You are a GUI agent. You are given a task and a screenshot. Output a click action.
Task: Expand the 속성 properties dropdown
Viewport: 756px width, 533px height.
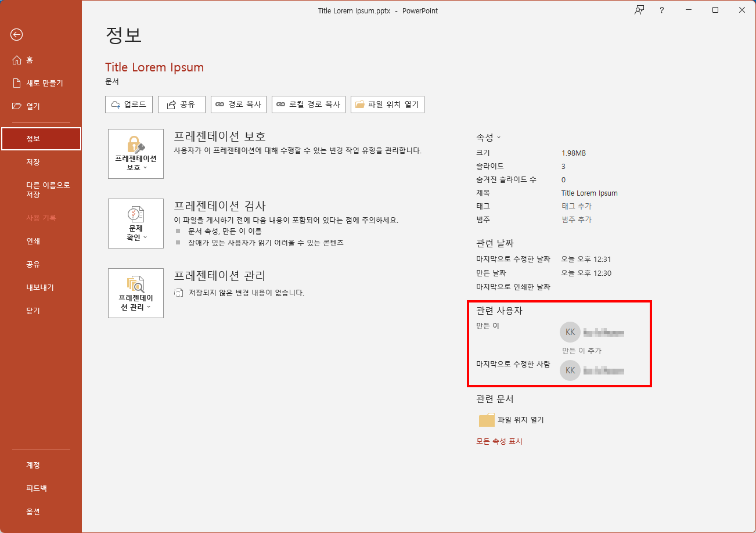488,138
